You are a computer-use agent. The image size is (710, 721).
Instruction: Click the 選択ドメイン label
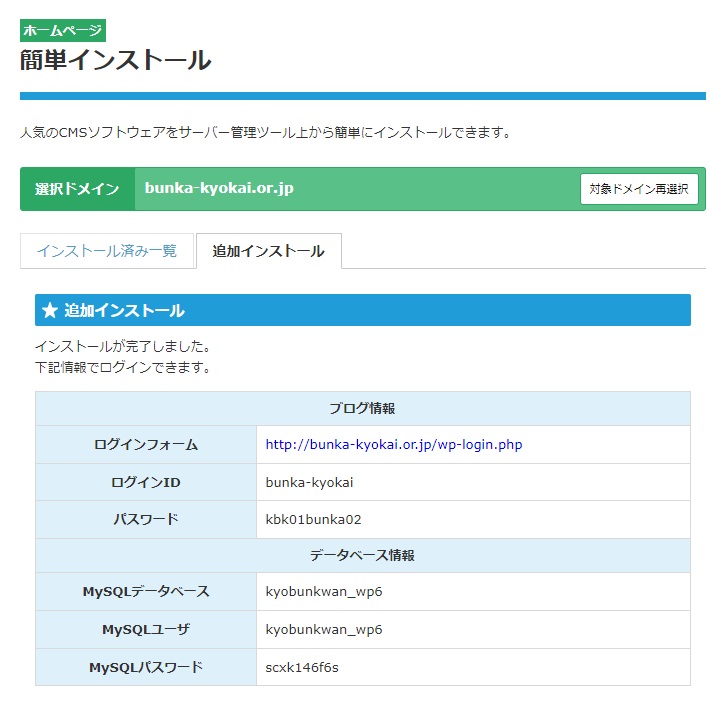77,189
